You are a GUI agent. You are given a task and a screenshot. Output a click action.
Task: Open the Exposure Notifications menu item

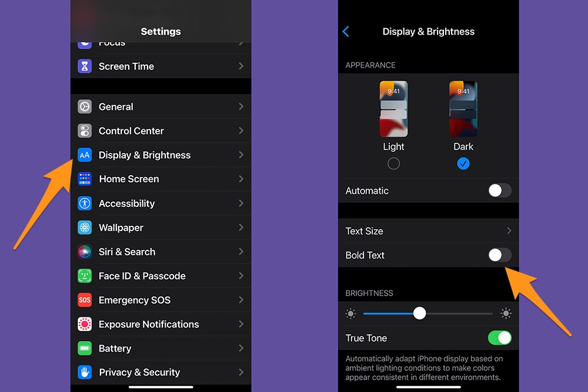(149, 324)
